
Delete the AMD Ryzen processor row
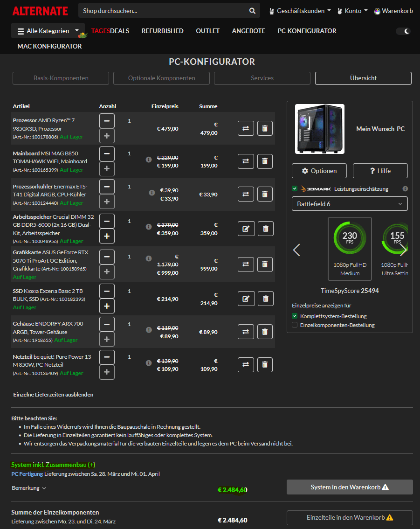pyautogui.click(x=265, y=128)
